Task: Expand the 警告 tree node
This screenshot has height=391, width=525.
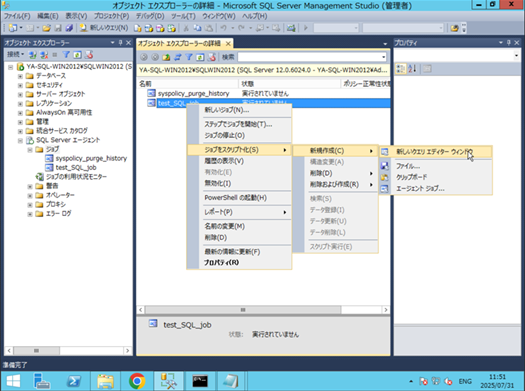Action: [30, 186]
